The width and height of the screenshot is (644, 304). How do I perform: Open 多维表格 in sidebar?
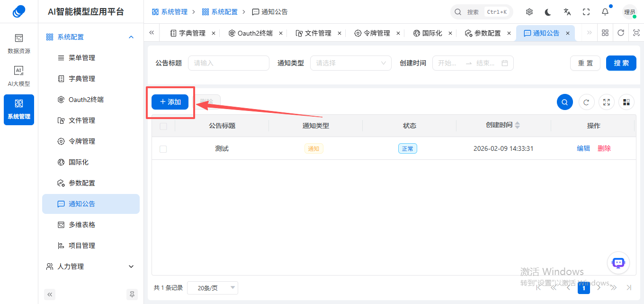click(91, 225)
